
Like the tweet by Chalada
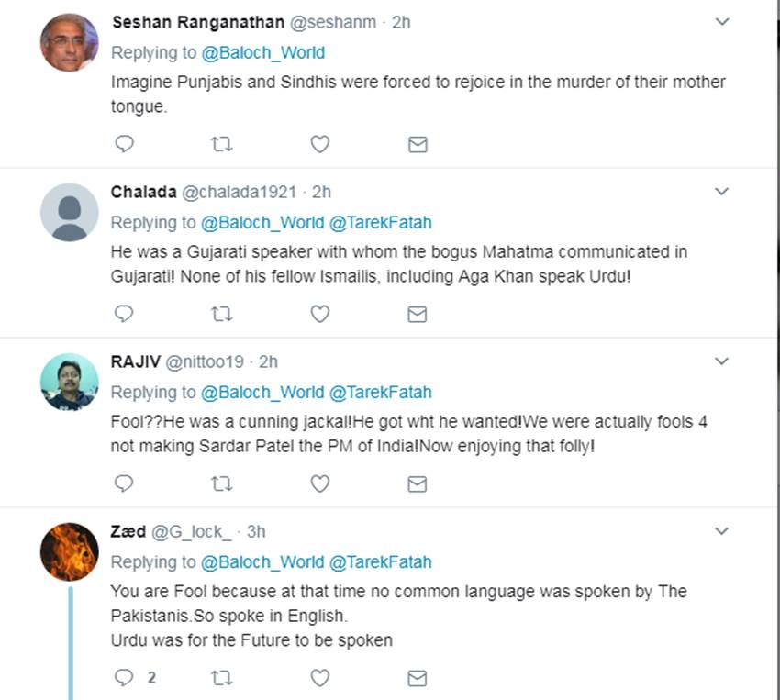click(319, 314)
